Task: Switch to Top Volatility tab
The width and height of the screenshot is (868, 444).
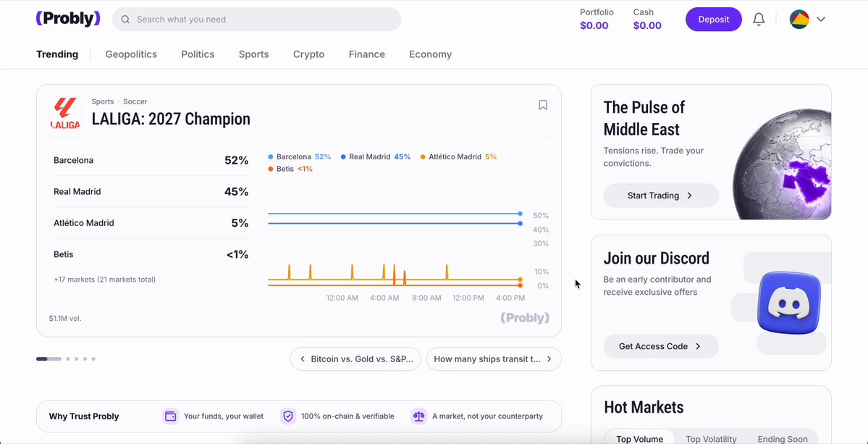Action: (711, 438)
